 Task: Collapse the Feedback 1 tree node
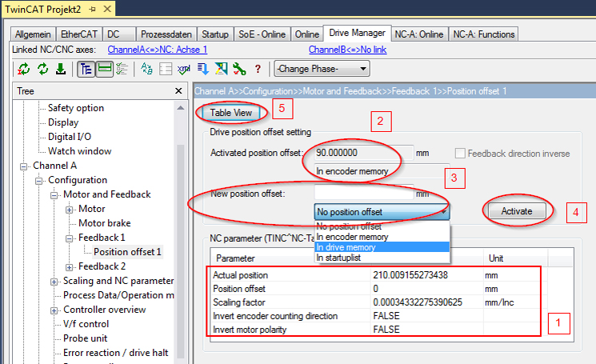coord(69,238)
